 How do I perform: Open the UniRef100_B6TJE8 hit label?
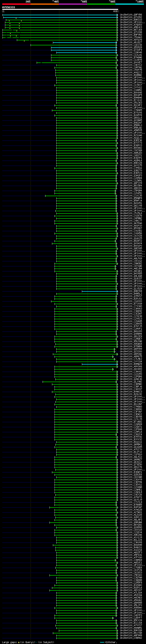click(x=131, y=30)
